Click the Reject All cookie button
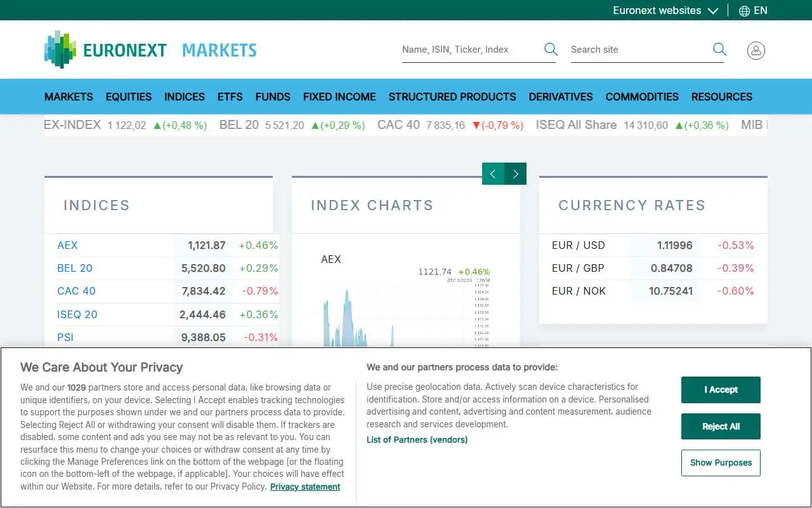This screenshot has height=508, width=812. coord(721,426)
